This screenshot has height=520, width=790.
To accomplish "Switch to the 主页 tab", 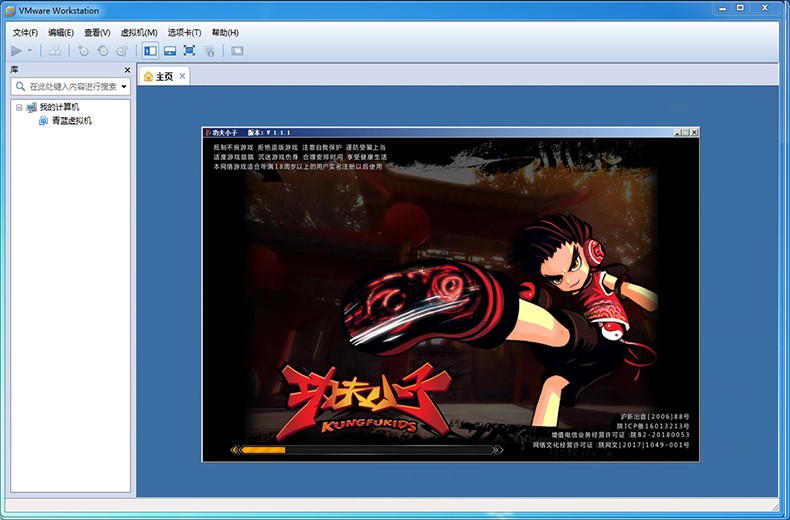I will click(164, 76).
